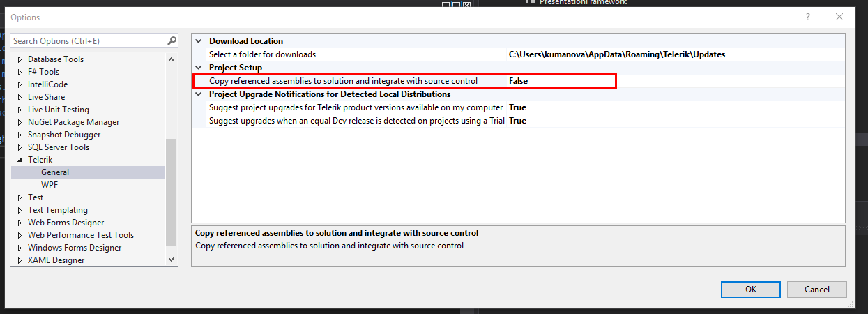The height and width of the screenshot is (314, 868).
Task: Collapse Project Upgrade Notifications section
Action: tap(199, 94)
